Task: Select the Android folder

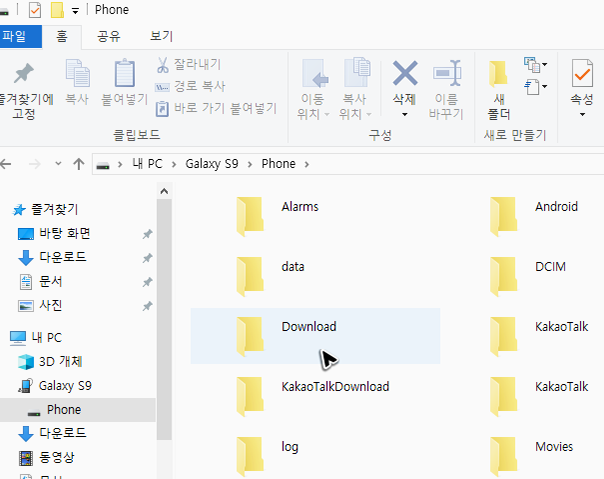Action: tap(534, 216)
